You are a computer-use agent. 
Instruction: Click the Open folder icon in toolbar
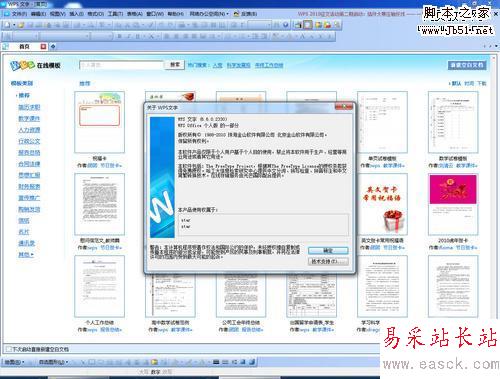[x=21, y=25]
